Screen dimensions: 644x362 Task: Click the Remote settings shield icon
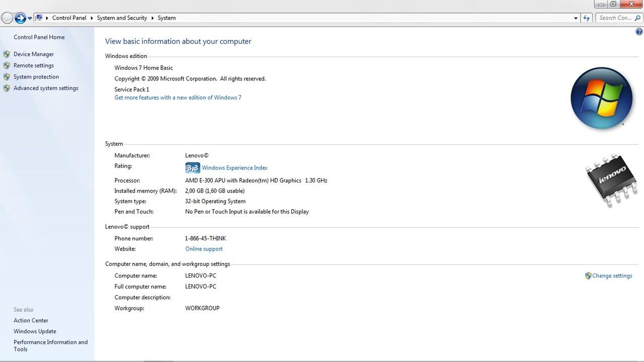(x=7, y=65)
